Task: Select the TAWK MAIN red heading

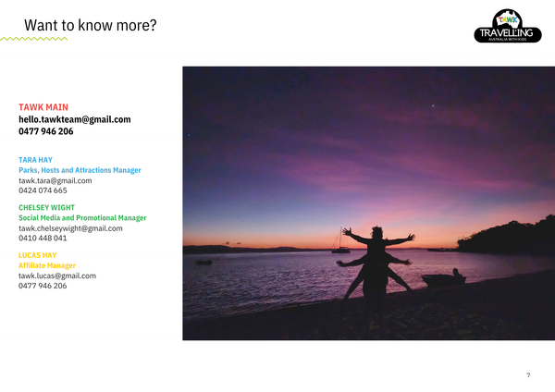Action: [43, 107]
